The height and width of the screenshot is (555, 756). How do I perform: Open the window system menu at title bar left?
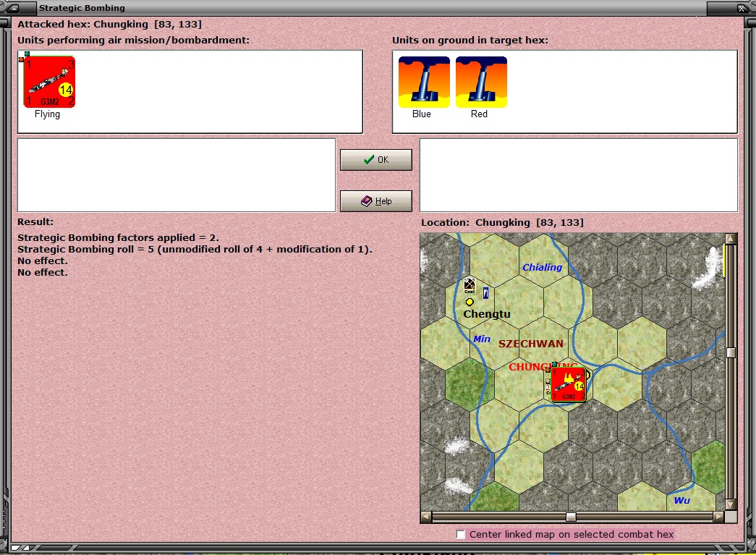coord(13,8)
